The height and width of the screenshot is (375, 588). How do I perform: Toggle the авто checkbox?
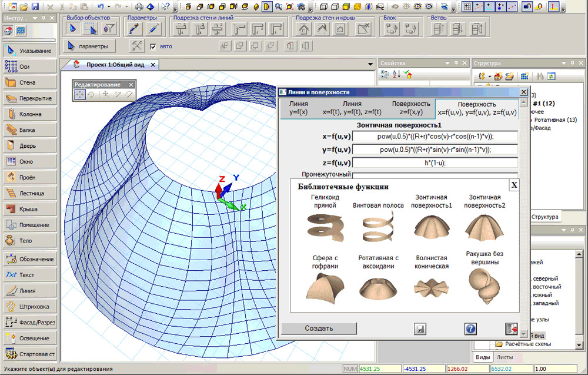pos(153,46)
